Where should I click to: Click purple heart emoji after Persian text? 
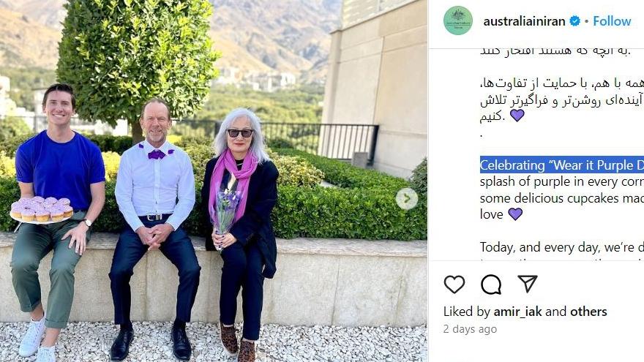pyautogui.click(x=517, y=116)
